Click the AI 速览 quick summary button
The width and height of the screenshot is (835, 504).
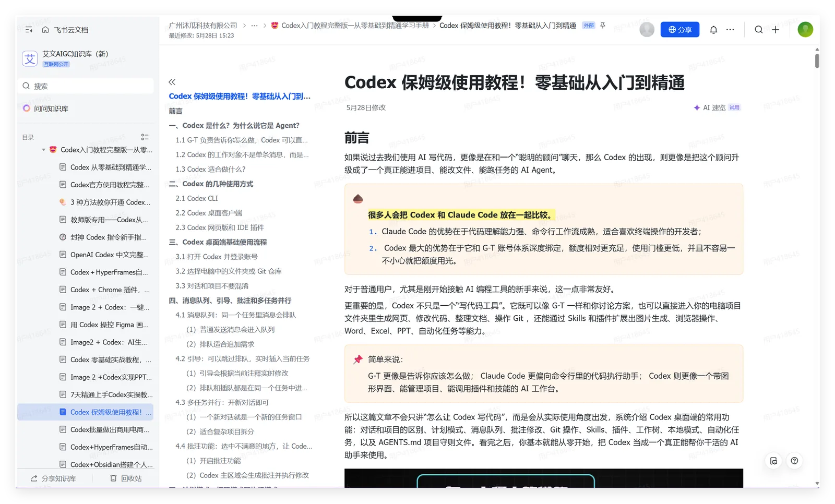click(x=717, y=107)
